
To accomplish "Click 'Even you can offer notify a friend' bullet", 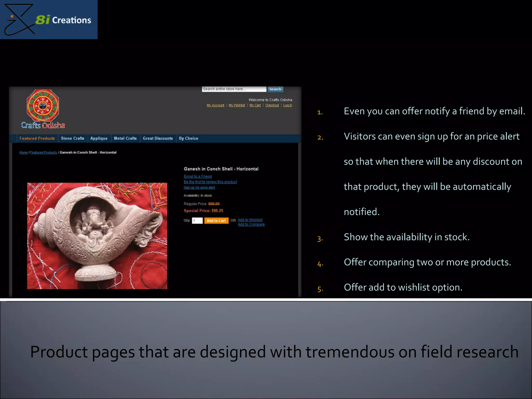I will coord(434,111).
